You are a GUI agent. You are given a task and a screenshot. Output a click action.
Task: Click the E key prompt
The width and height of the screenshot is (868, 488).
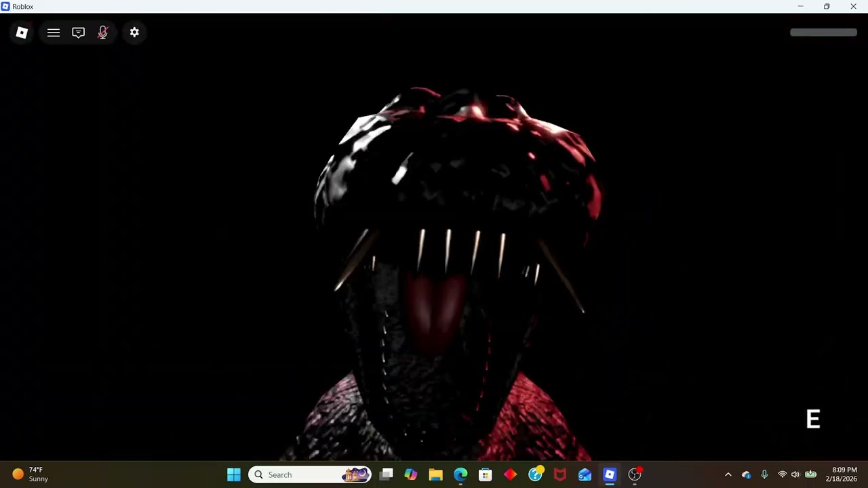813,420
